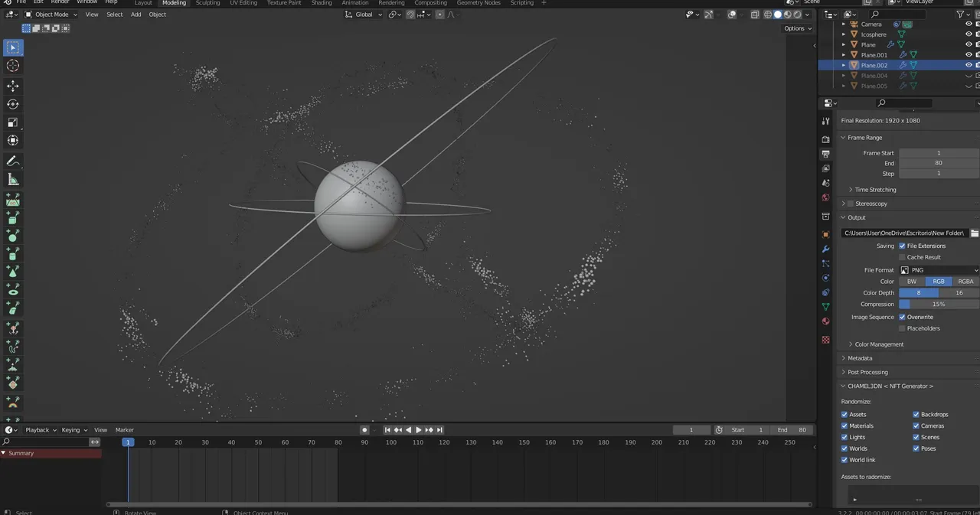The image size is (980, 515).
Task: Toggle X-Ray view in viewport header
Action: click(755, 15)
